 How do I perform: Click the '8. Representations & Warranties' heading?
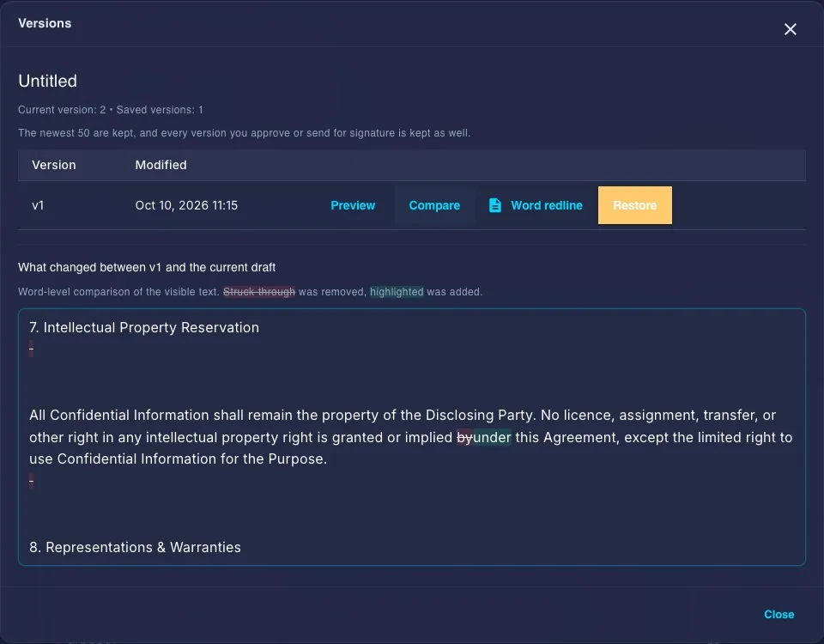[x=135, y=547]
